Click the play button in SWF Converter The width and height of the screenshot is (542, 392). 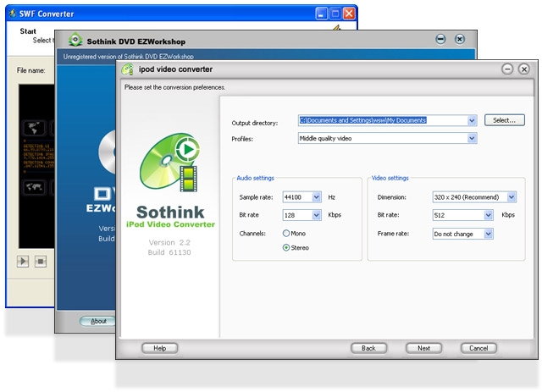click(23, 261)
